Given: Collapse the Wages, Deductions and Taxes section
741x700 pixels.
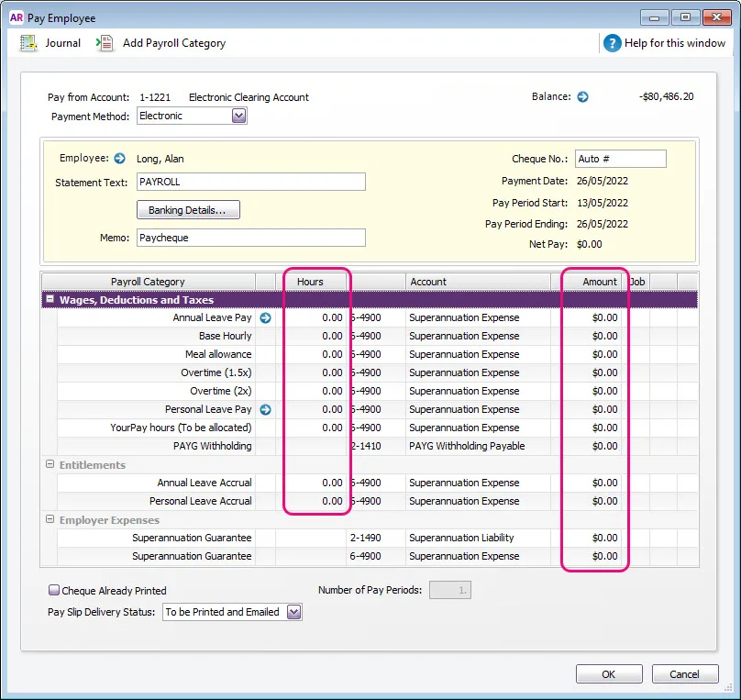Looking at the screenshot, I should coord(49,299).
